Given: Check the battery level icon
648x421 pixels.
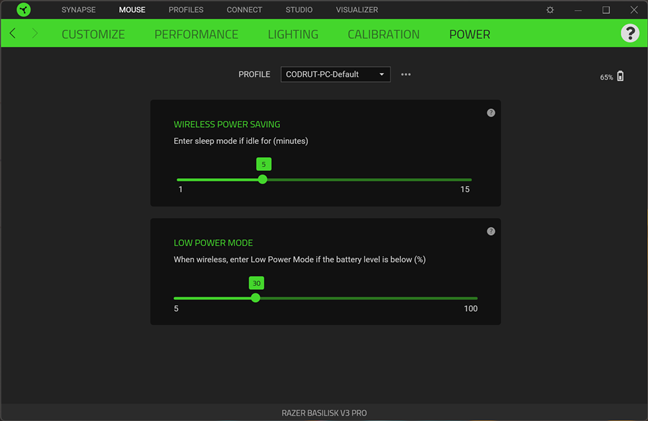Looking at the screenshot, I should pos(620,76).
